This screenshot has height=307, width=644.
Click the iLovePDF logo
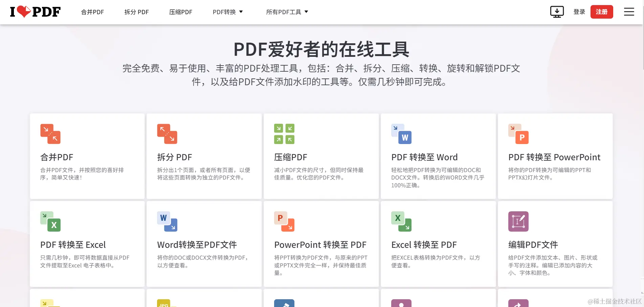click(35, 12)
